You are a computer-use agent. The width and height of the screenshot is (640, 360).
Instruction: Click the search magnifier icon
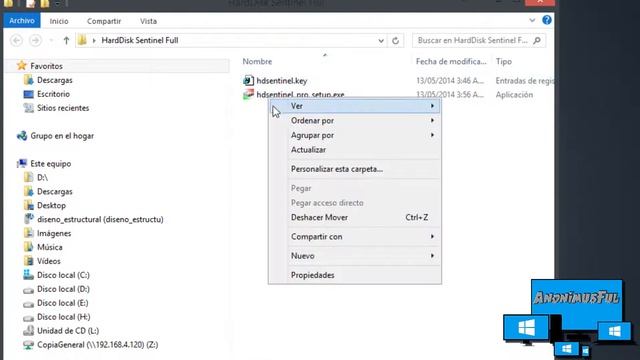tap(537, 40)
